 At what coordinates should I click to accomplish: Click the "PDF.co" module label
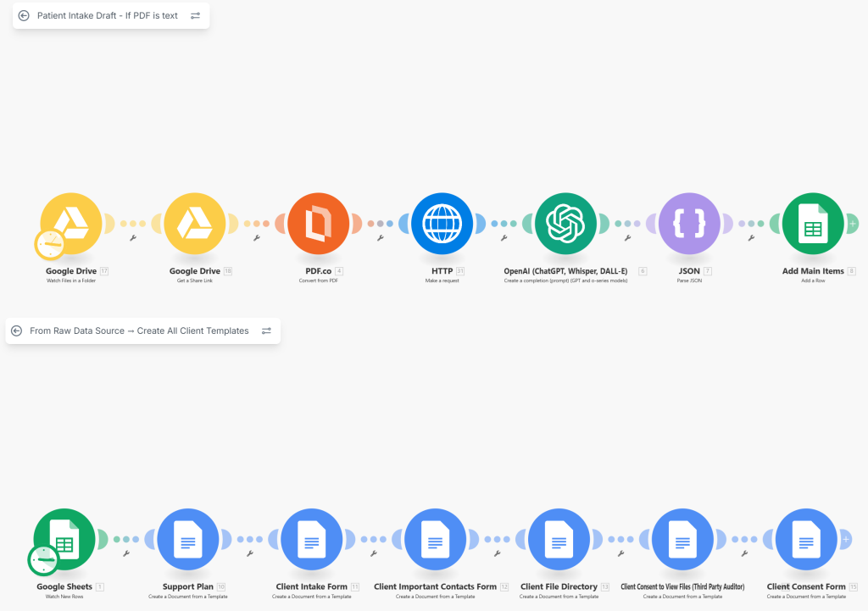(319, 271)
